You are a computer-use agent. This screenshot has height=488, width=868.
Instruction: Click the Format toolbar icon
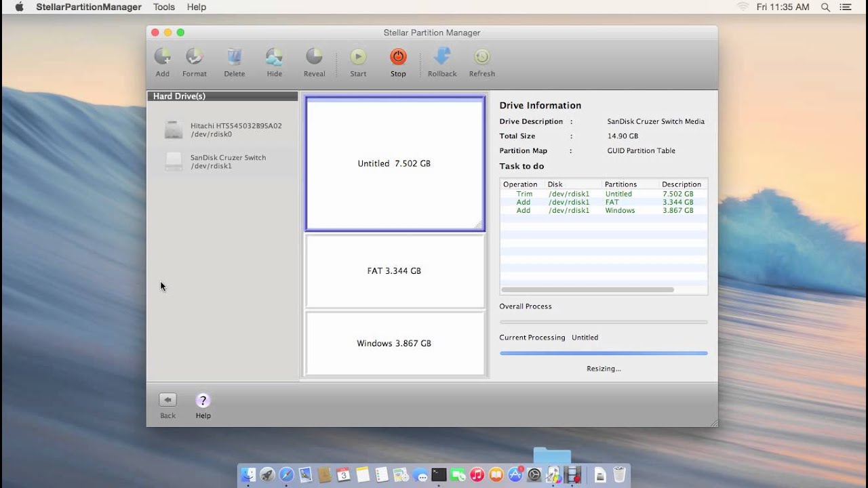[x=195, y=56]
